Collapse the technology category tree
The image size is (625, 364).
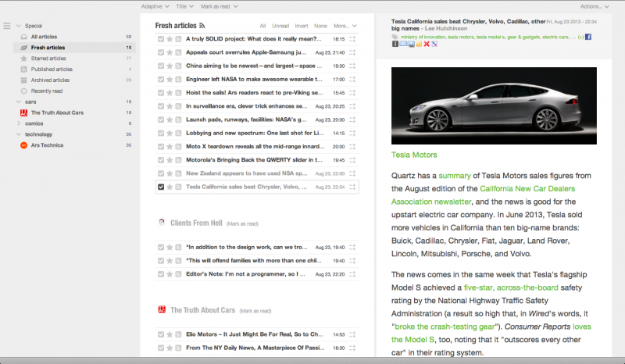point(18,134)
